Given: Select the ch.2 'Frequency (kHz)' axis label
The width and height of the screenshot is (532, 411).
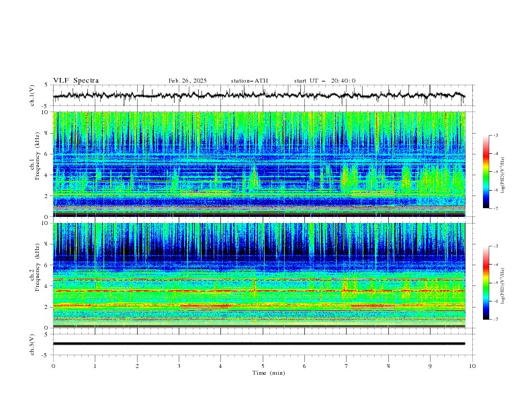Looking at the screenshot, I should coord(38,267).
